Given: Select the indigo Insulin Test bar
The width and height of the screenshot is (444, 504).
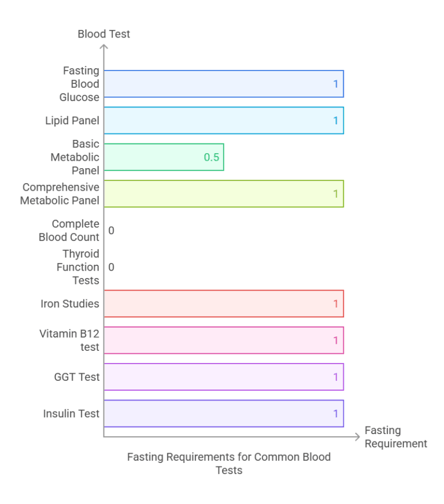Looking at the screenshot, I should tap(223, 414).
